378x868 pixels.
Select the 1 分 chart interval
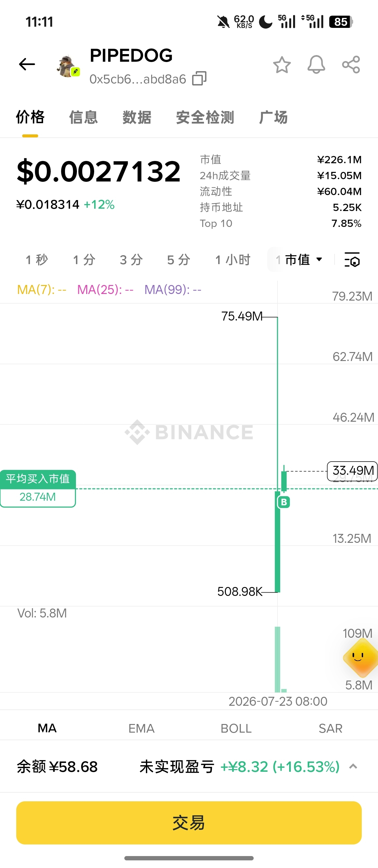coord(84,259)
